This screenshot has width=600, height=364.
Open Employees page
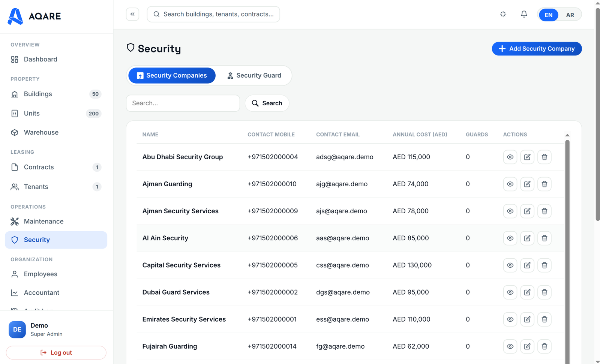[56, 274]
